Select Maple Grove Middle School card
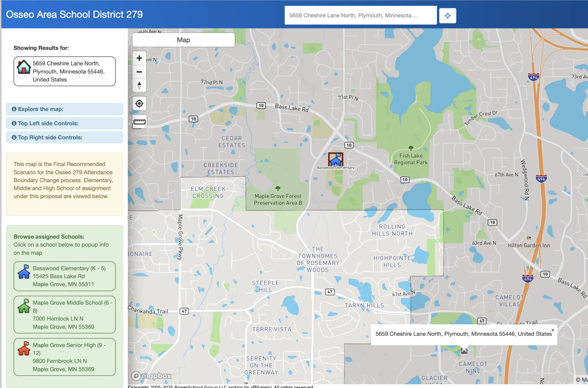The height and width of the screenshot is (388, 588). point(64,314)
